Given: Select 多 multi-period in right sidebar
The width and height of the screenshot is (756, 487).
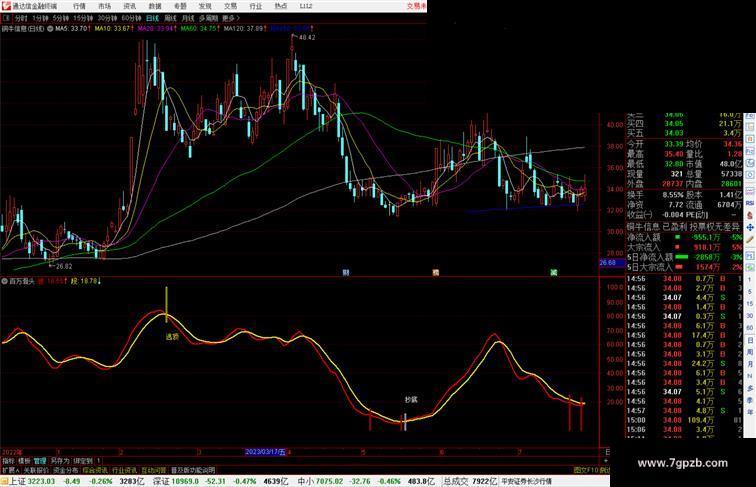Looking at the screenshot, I should click(x=750, y=388).
